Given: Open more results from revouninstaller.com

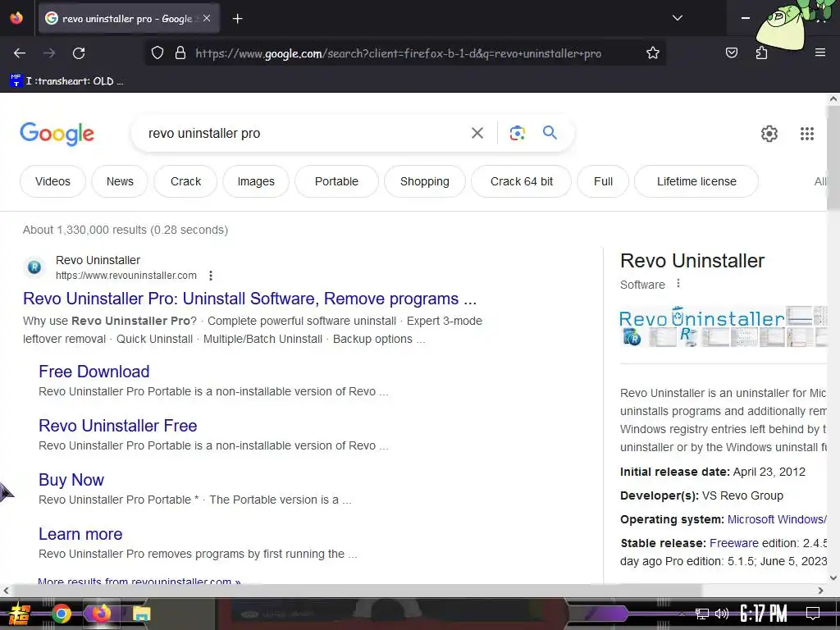Looking at the screenshot, I should (x=139, y=581).
